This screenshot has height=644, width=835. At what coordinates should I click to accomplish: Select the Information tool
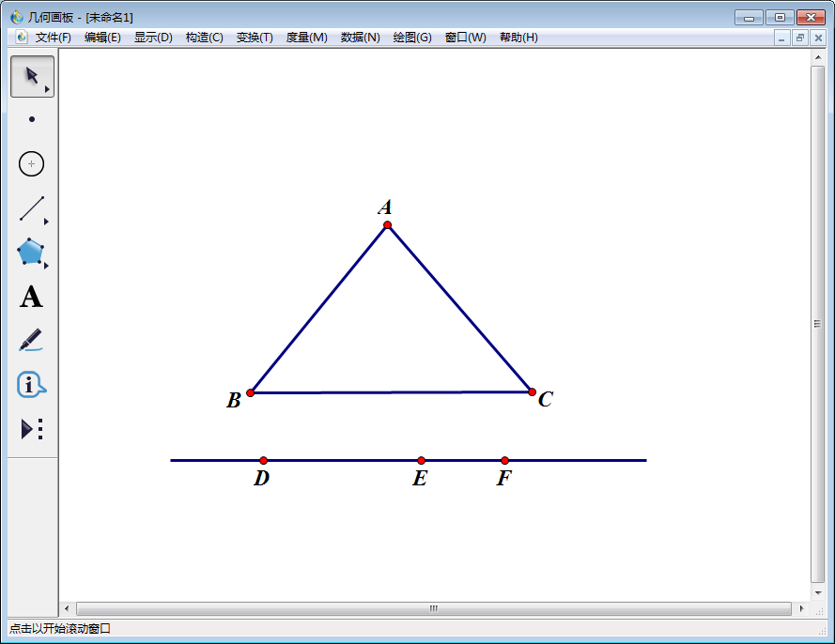31,384
